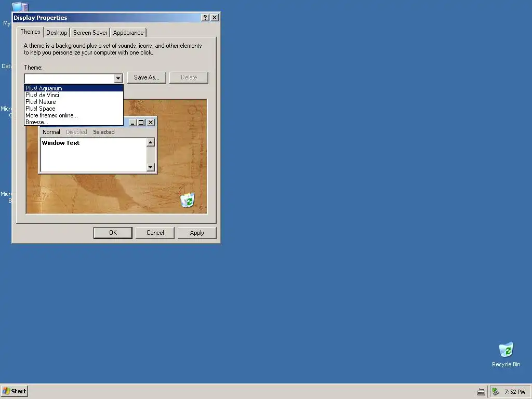Go to the Appearance tab

128,33
